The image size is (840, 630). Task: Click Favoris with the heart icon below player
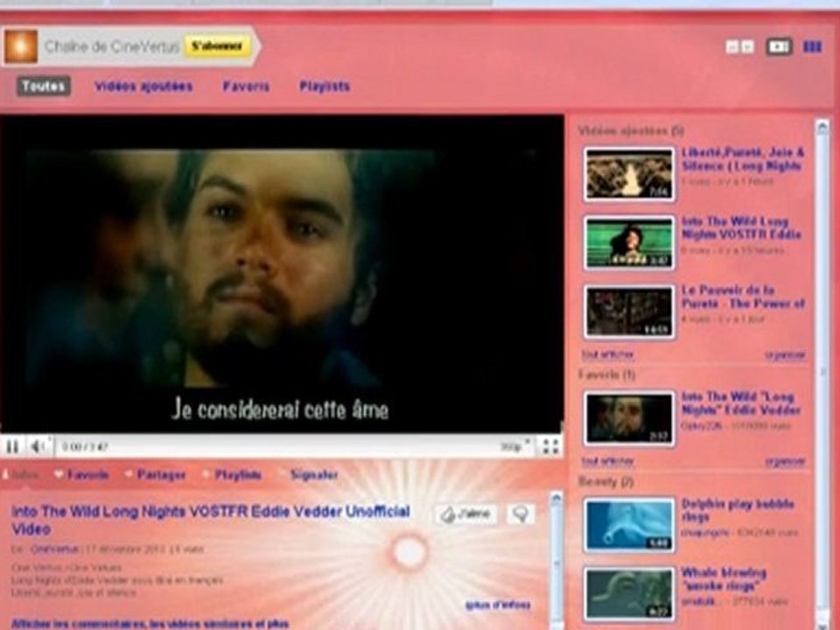tap(82, 474)
